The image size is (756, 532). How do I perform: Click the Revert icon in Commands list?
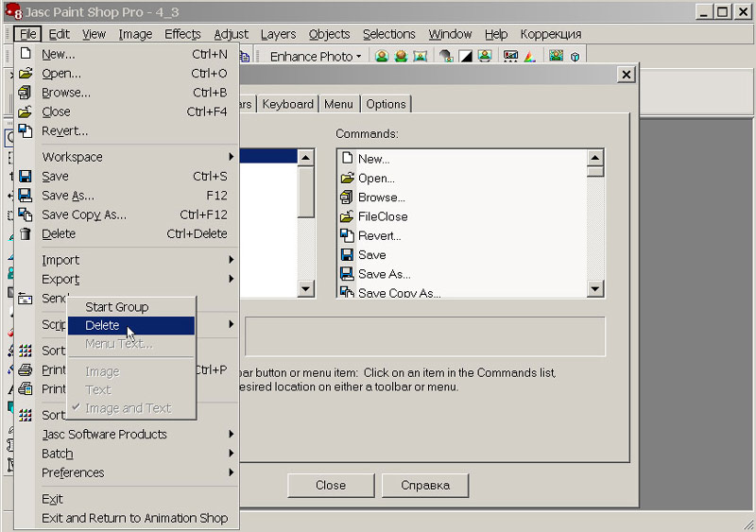click(x=347, y=235)
